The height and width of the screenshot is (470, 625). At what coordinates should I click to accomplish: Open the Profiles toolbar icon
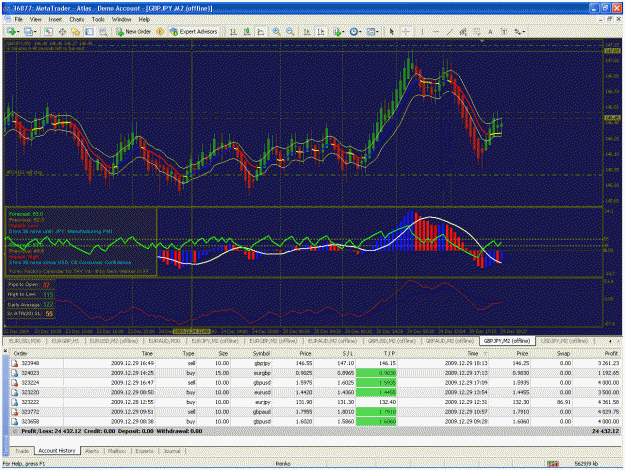[x=28, y=31]
